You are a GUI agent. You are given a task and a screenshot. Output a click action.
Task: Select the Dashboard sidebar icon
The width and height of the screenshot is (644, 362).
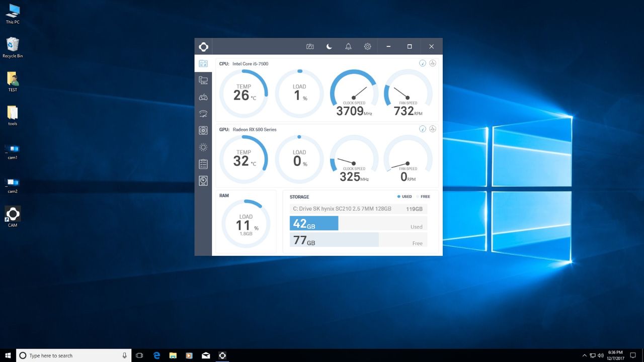click(x=203, y=64)
